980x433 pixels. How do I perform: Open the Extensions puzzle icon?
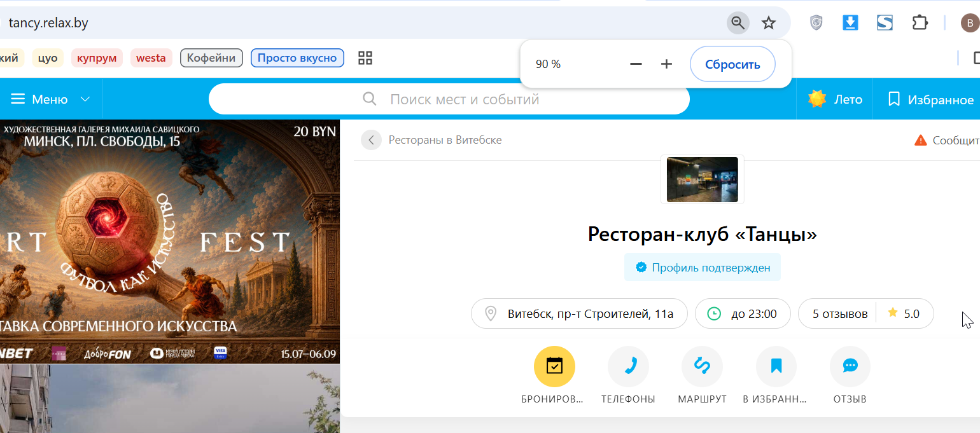pos(920,23)
